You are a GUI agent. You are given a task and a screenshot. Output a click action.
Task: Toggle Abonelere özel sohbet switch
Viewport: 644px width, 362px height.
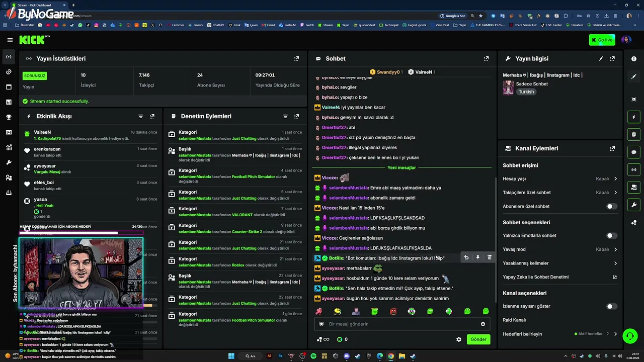pyautogui.click(x=611, y=206)
